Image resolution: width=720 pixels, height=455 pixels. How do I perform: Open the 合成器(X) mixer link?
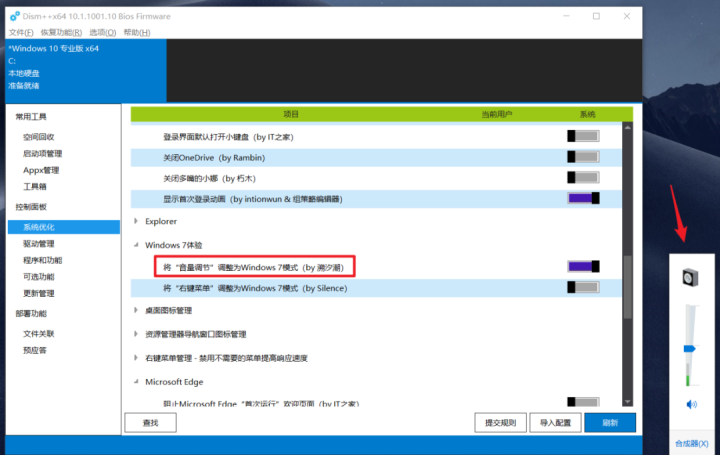click(691, 443)
